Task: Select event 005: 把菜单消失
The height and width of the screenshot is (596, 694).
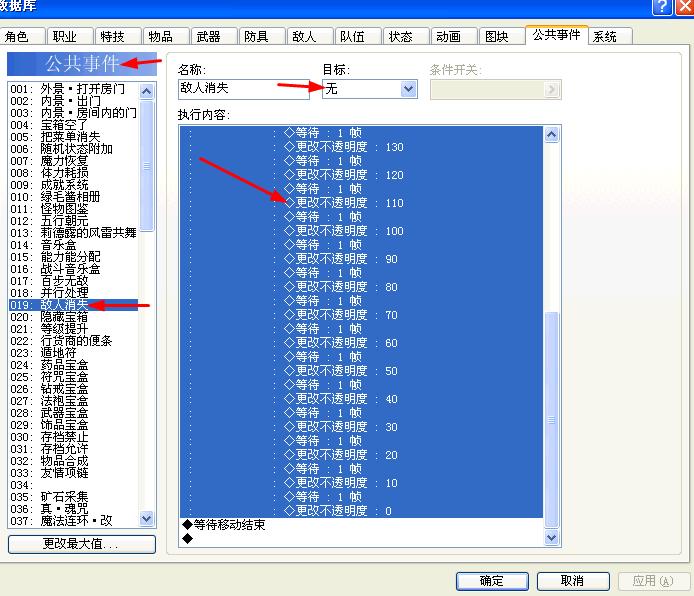Action: (73, 137)
